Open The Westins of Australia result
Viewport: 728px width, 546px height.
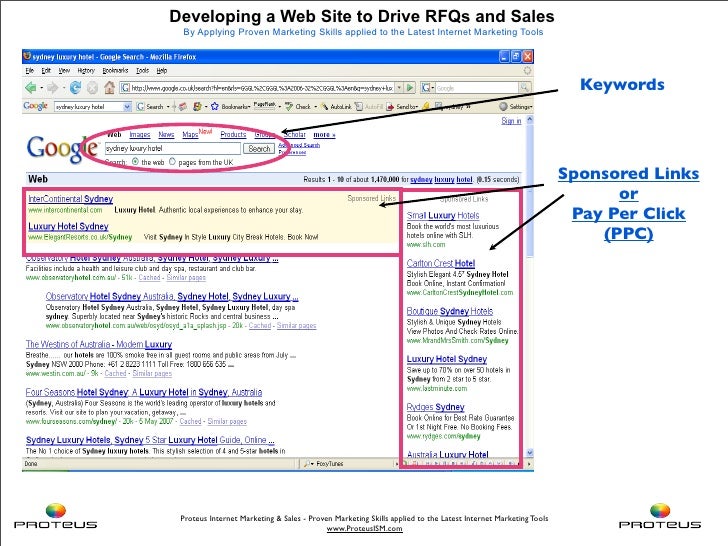point(99,344)
